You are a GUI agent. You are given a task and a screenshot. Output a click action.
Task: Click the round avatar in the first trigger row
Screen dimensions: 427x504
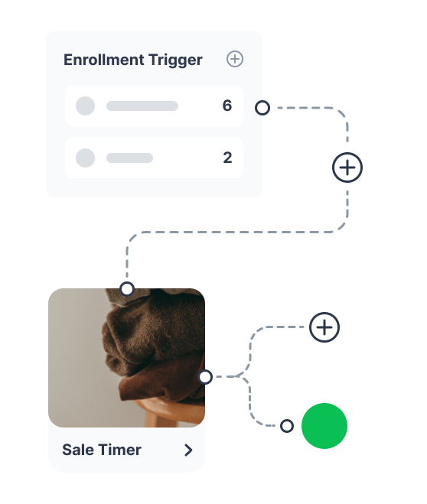click(x=85, y=106)
